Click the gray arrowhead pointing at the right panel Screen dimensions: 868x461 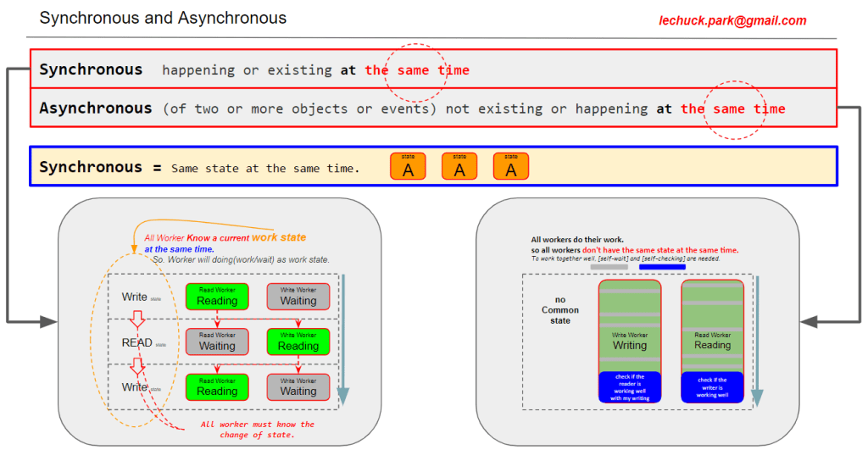tap(810, 322)
